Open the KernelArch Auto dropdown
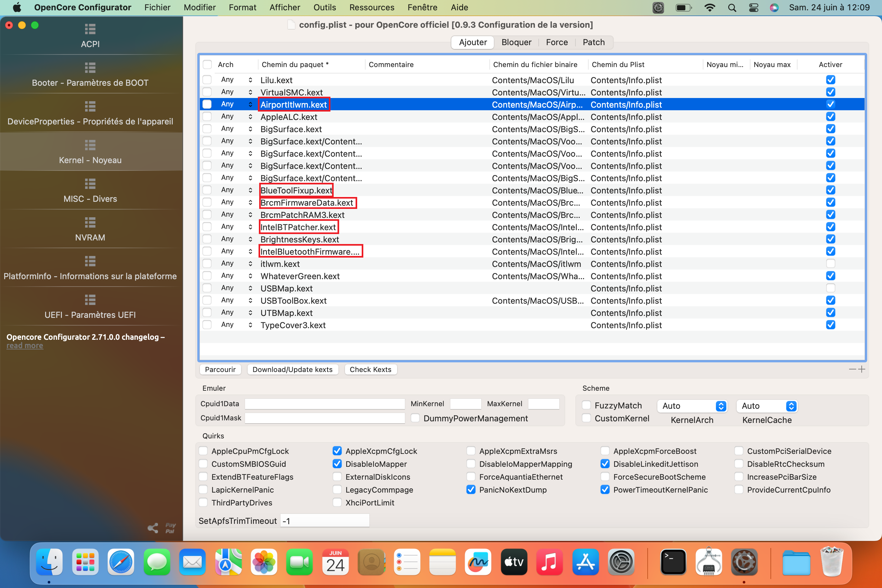 [692, 406]
